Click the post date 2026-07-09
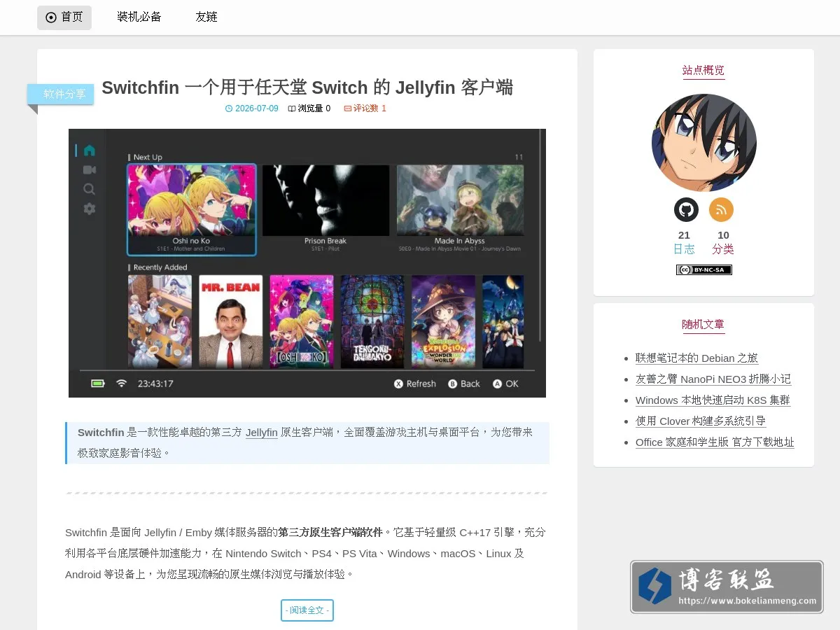Image resolution: width=840 pixels, height=630 pixels. point(251,108)
